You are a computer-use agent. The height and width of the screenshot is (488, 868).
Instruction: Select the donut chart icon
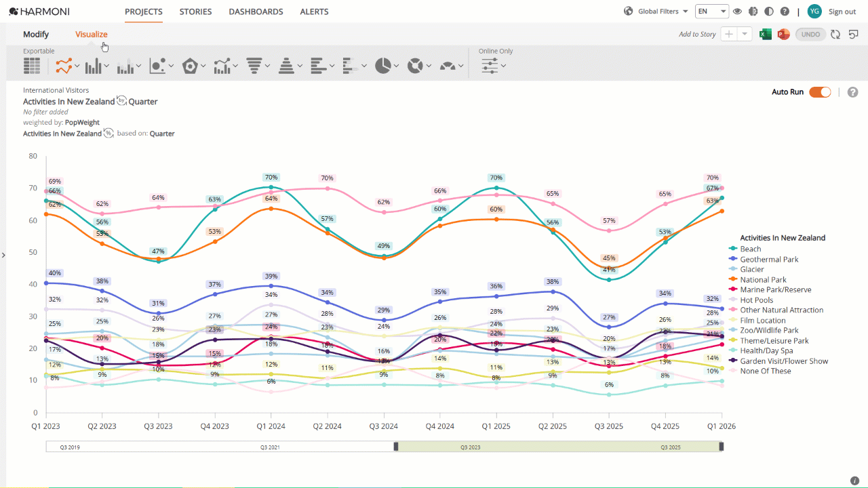[x=415, y=66]
